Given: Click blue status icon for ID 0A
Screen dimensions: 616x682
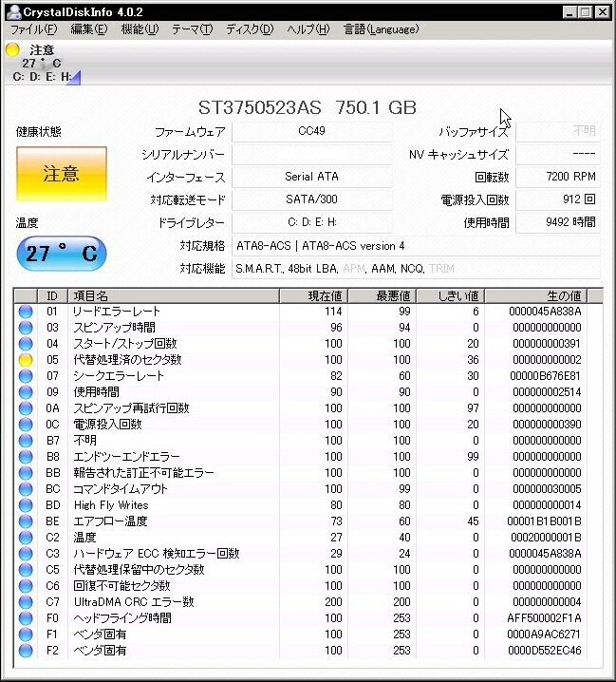Looking at the screenshot, I should click(x=26, y=408).
